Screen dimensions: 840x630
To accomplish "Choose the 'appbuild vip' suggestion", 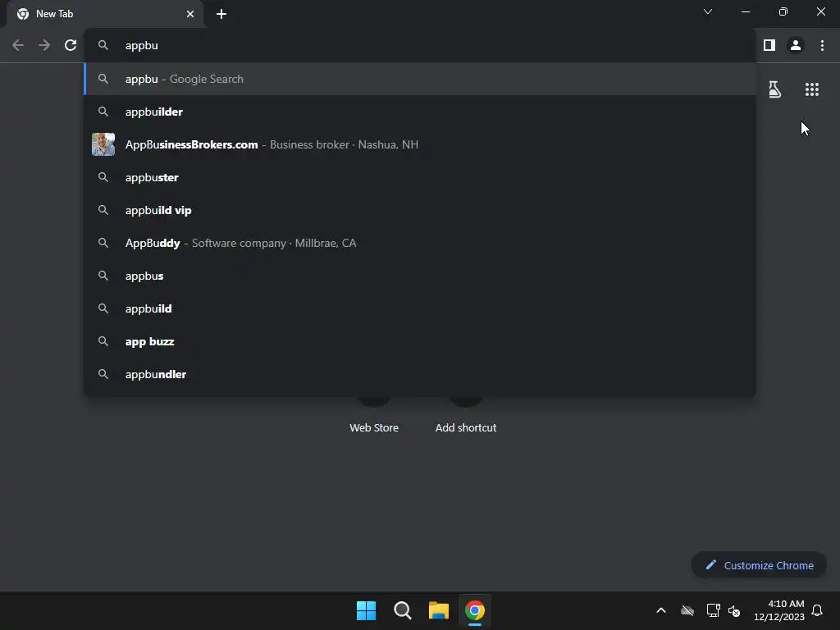I will click(420, 210).
